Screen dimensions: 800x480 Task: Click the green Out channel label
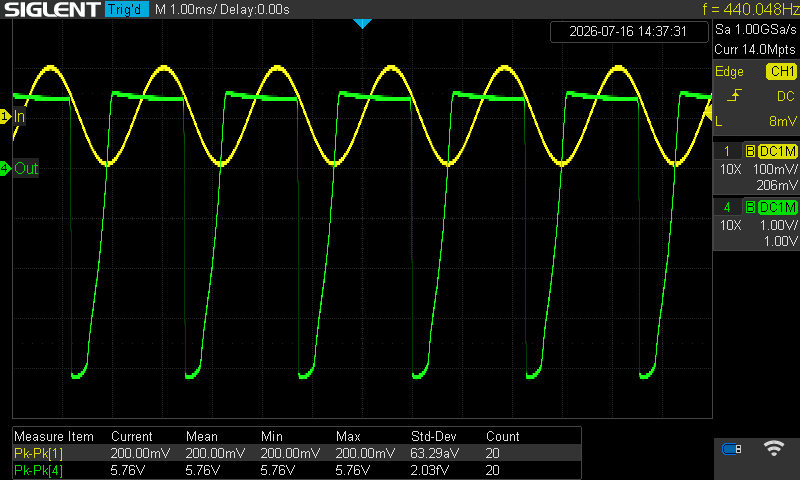click(x=26, y=168)
